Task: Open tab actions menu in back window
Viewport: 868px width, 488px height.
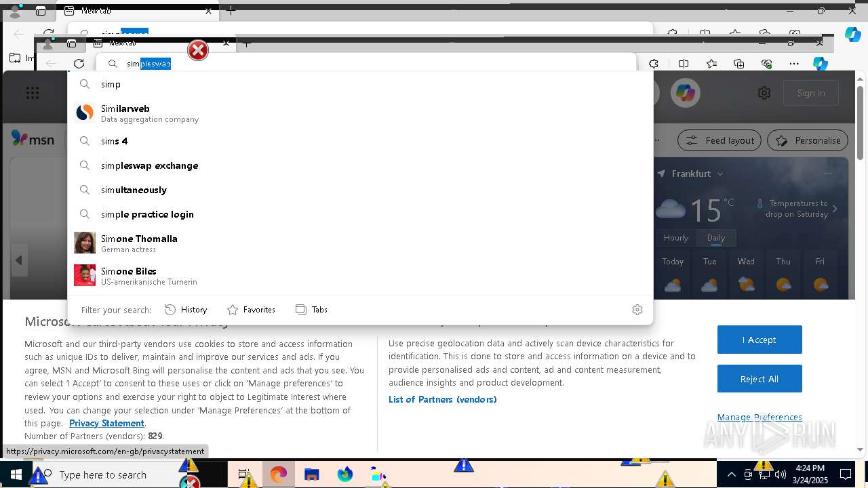Action: (x=41, y=11)
